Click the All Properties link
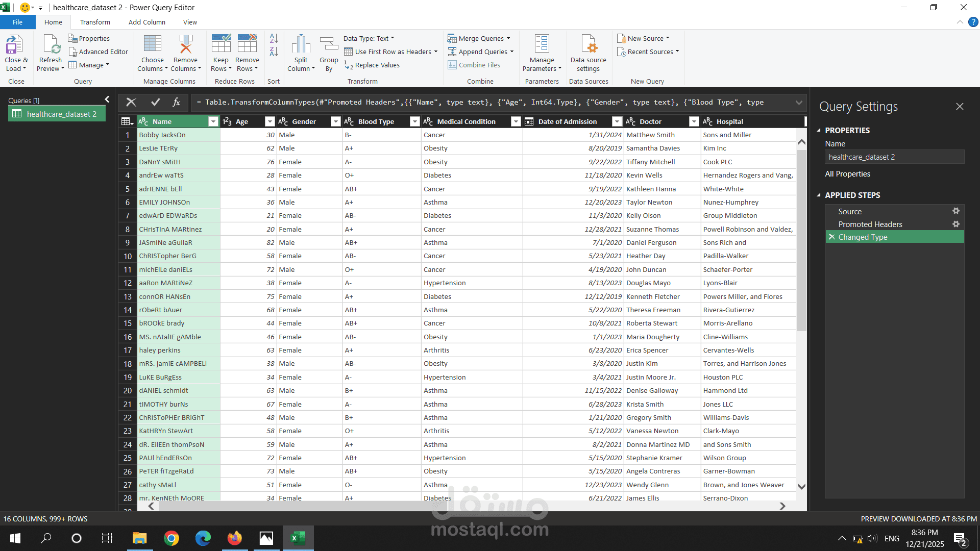 (x=847, y=173)
